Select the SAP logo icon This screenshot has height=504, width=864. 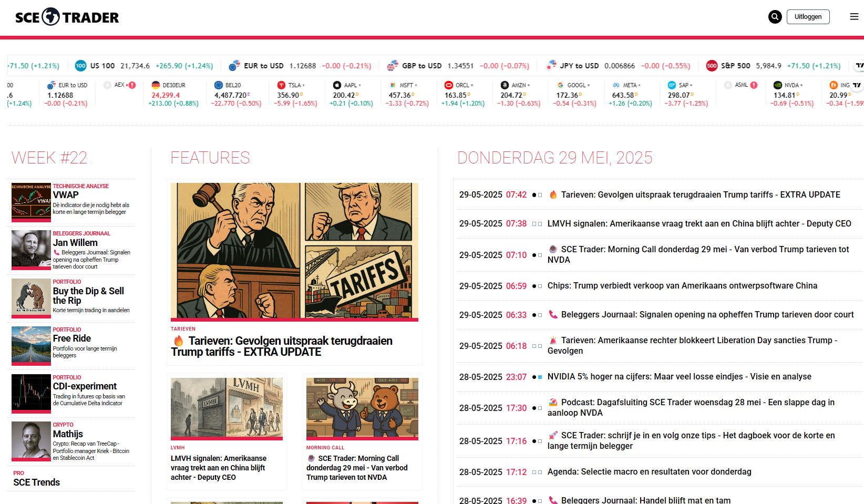pyautogui.click(x=672, y=85)
